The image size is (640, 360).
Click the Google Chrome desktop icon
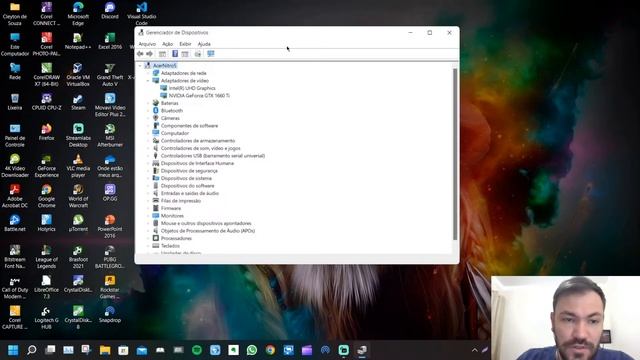(x=46, y=196)
